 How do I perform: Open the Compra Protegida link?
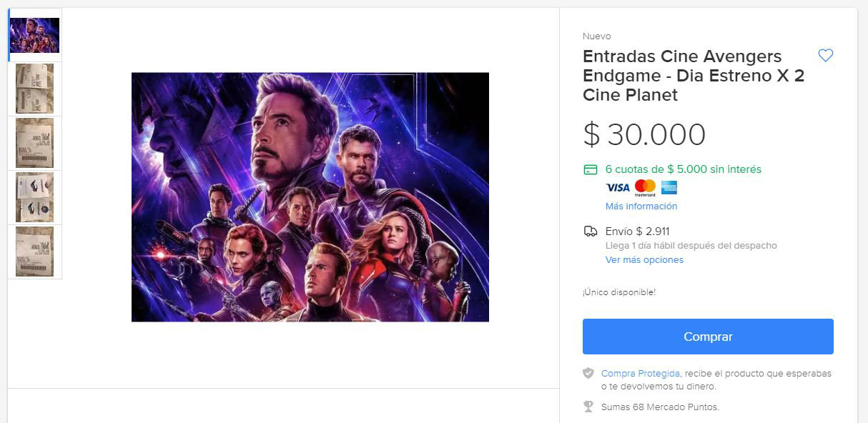tap(640, 374)
